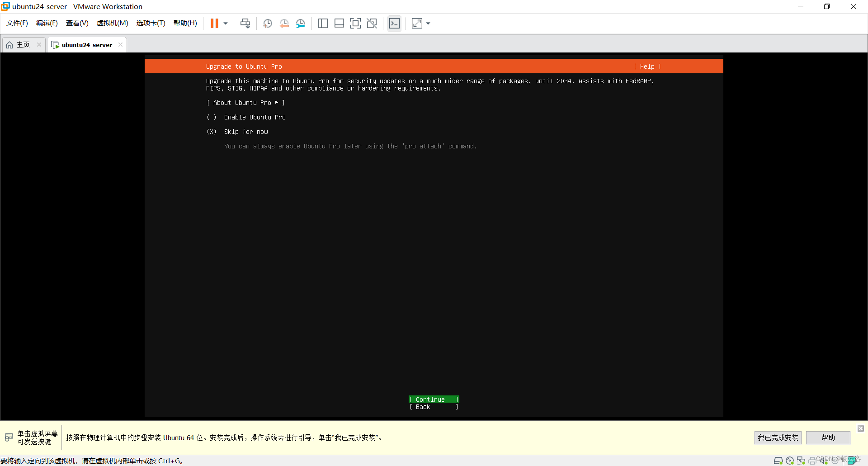Image resolution: width=868 pixels, height=466 pixels.
Task: Click the hard disk status icon
Action: pos(778,461)
